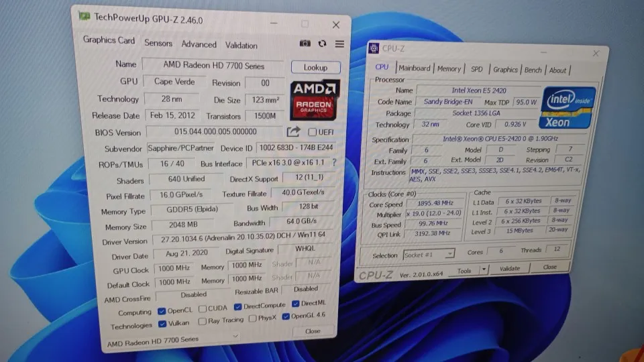
Task: Click the BIOS export share icon
Action: [x=293, y=132]
